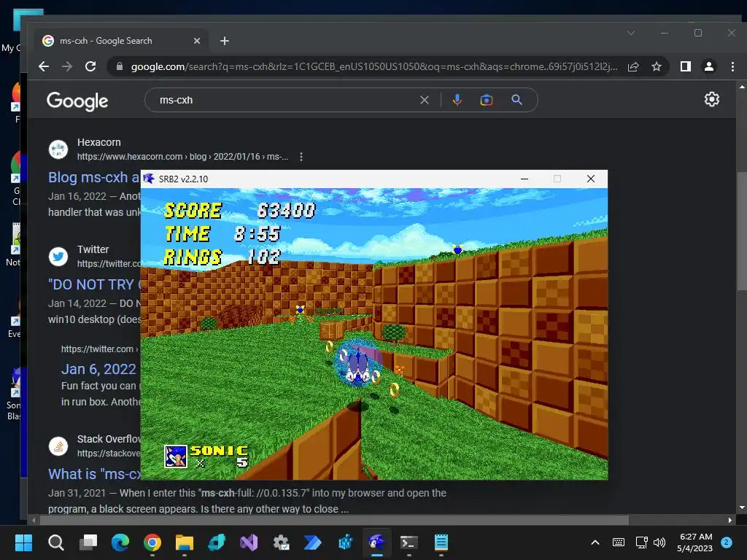The height and width of the screenshot is (560, 747).
Task: Open Chrome profile menu
Action: [709, 66]
